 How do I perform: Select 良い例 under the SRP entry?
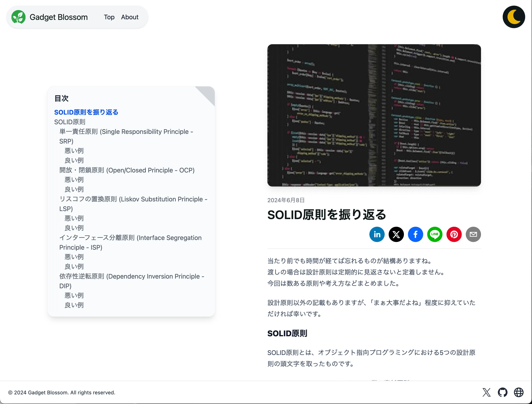(x=74, y=160)
